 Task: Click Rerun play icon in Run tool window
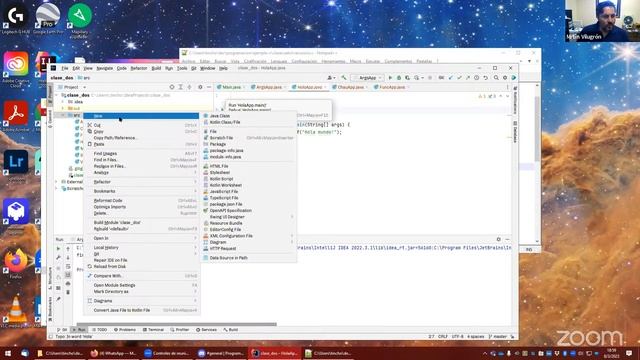click(x=58, y=249)
